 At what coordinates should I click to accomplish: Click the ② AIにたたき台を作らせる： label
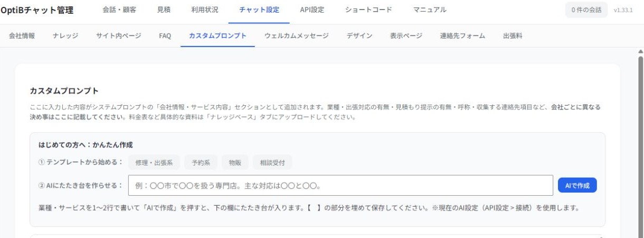[81, 186]
